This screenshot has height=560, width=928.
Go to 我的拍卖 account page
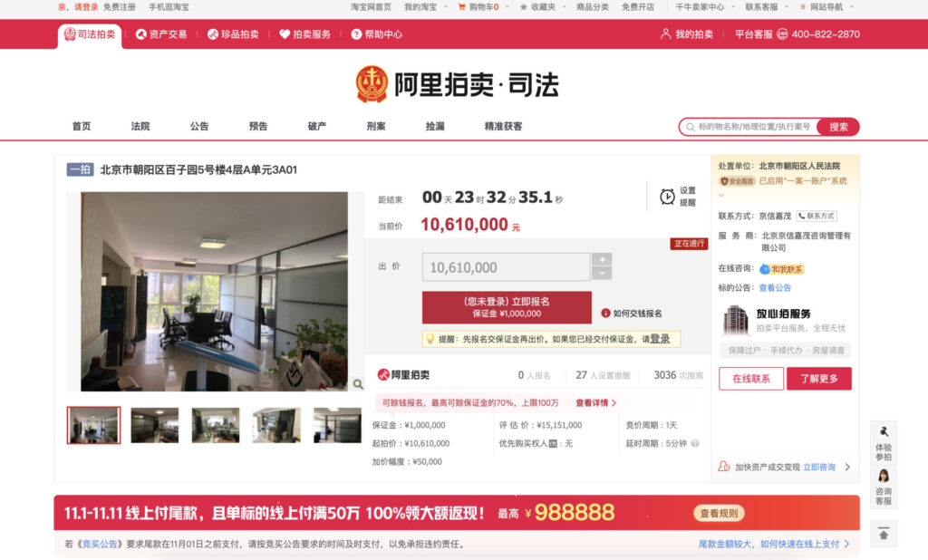687,34
